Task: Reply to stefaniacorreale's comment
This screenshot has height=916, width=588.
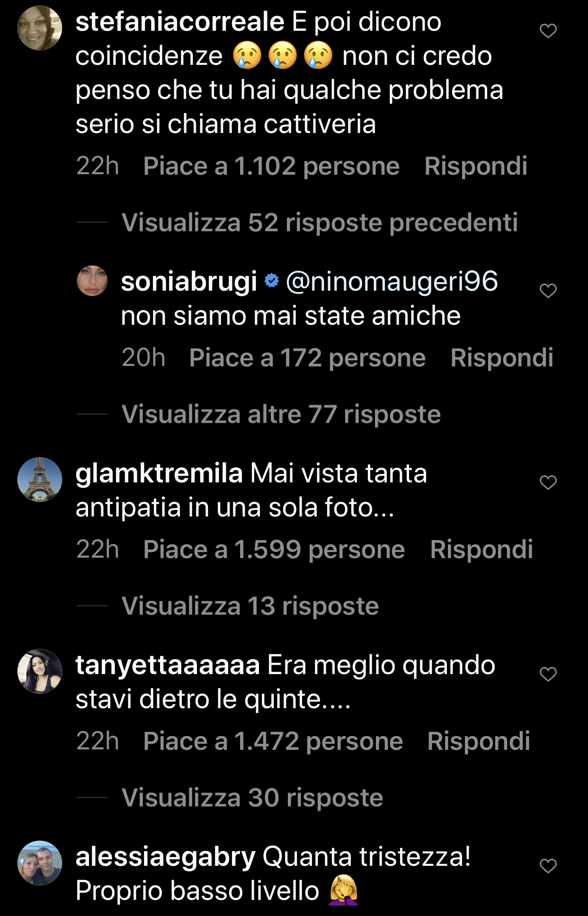Action: [475, 166]
